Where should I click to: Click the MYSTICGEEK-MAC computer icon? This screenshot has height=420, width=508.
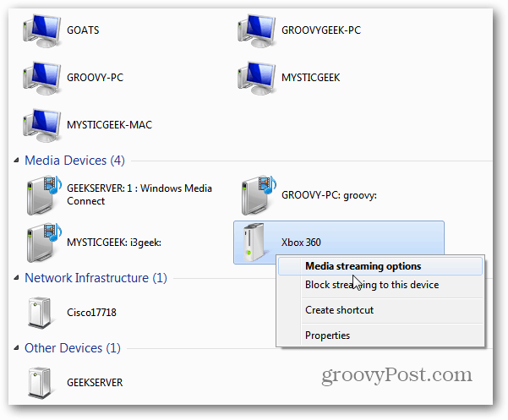[x=41, y=126]
